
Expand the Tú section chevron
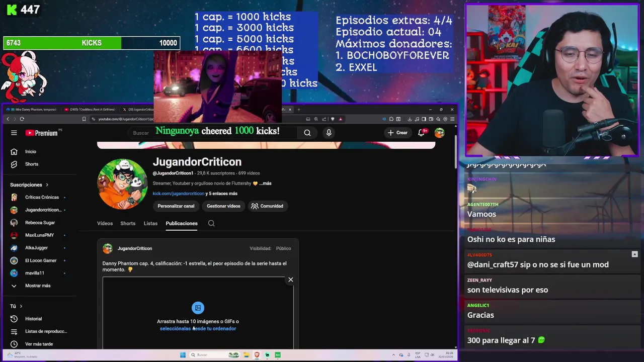21,306
